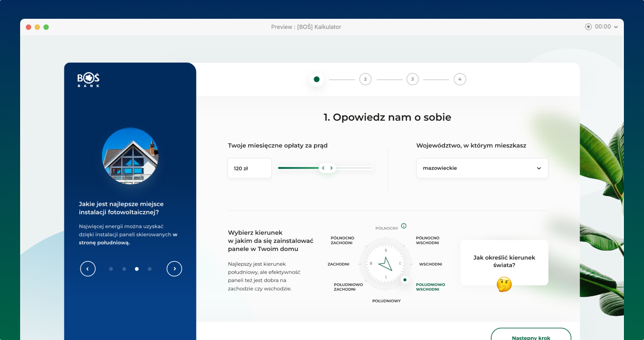Expand the 00:00 timer chevron menu

(616, 27)
